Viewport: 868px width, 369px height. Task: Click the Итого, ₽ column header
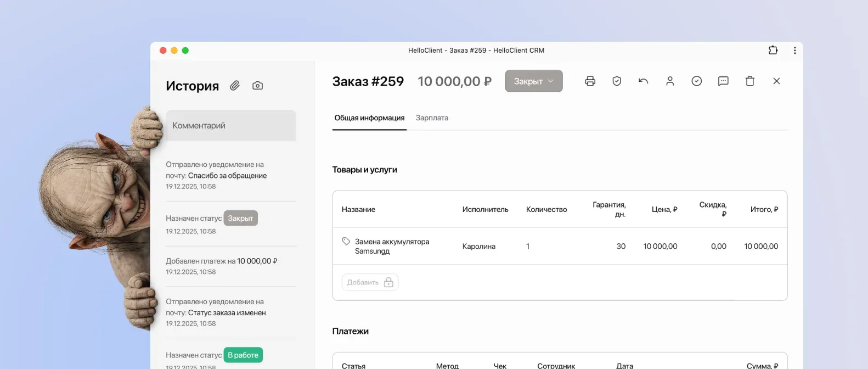[x=764, y=210]
